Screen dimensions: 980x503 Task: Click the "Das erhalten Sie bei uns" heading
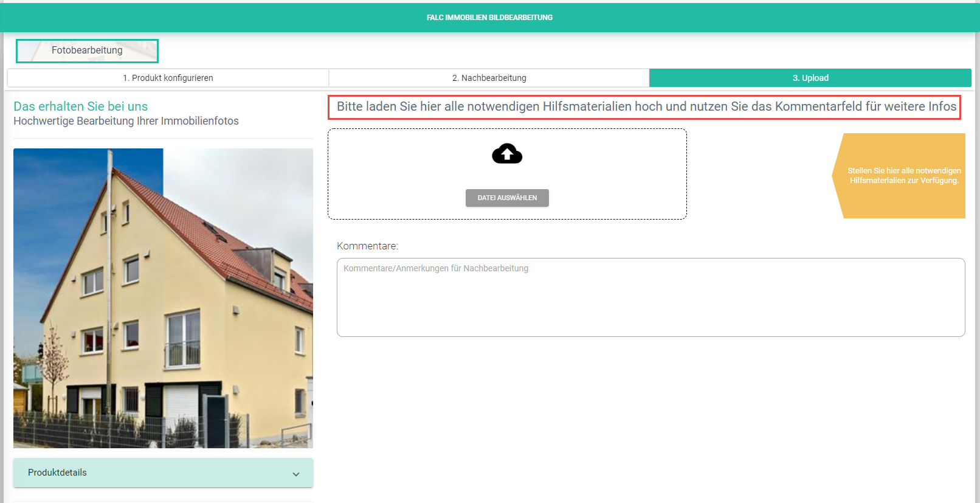click(80, 106)
